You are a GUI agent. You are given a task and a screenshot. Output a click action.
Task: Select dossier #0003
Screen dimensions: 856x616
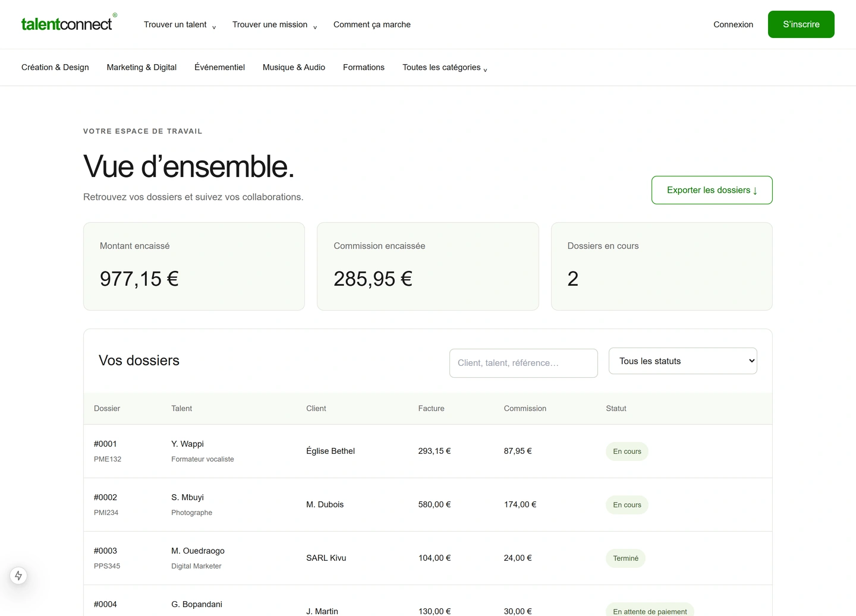pos(105,551)
